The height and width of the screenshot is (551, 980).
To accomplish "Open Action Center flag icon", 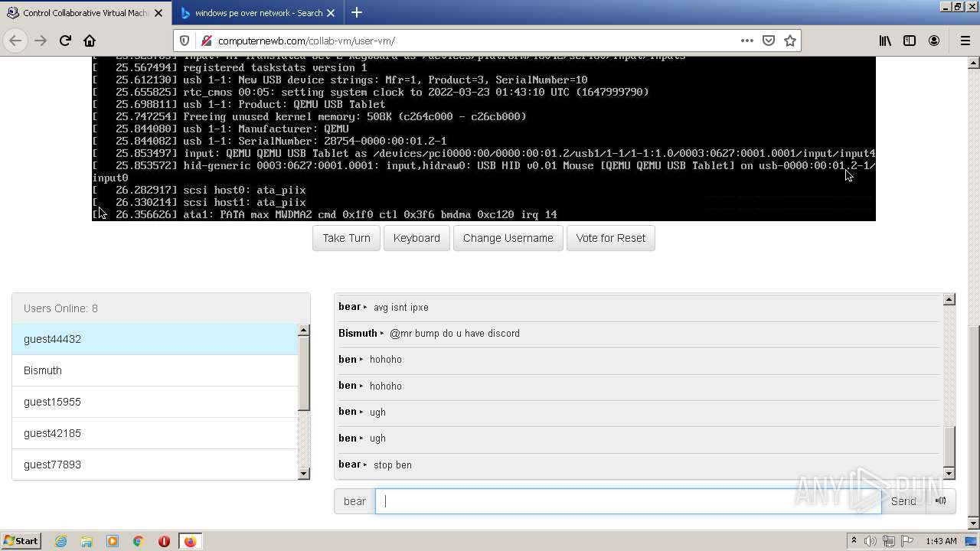I will point(907,541).
